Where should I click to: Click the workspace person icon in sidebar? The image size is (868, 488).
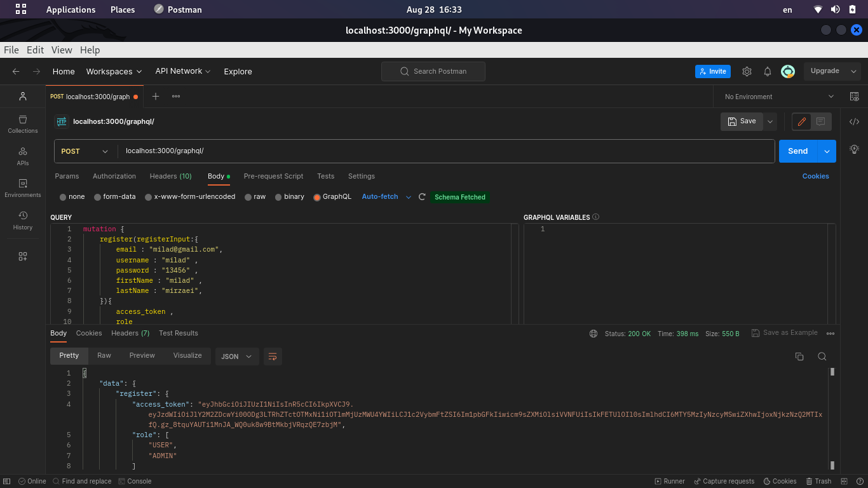23,97
